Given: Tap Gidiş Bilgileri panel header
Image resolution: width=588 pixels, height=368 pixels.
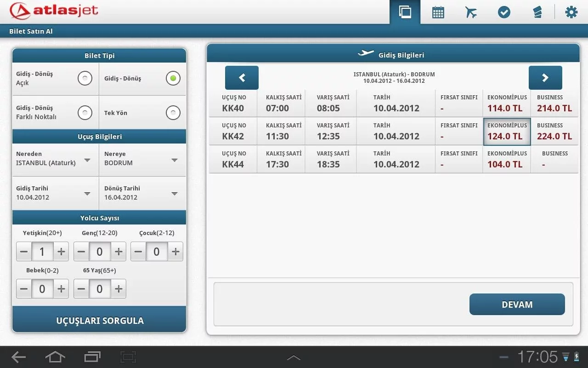Looking at the screenshot, I should click(393, 54).
